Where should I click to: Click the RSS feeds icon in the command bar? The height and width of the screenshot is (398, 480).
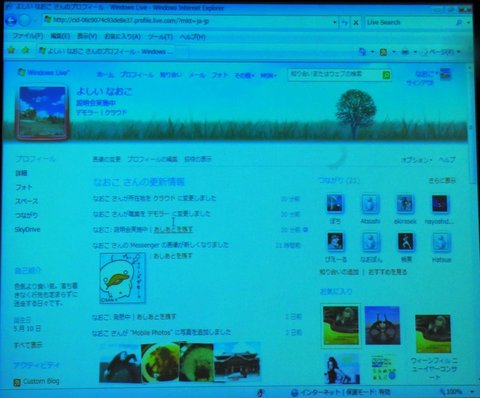[383, 52]
